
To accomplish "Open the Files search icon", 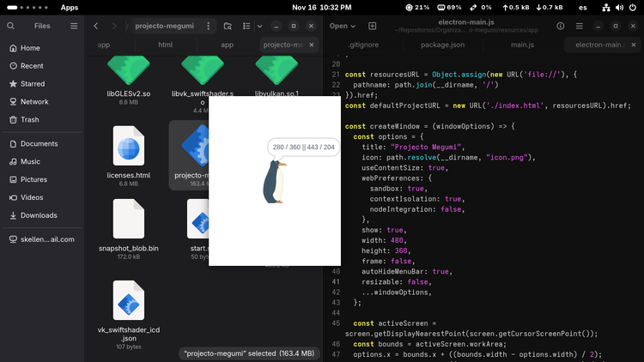I will [x=10, y=26].
